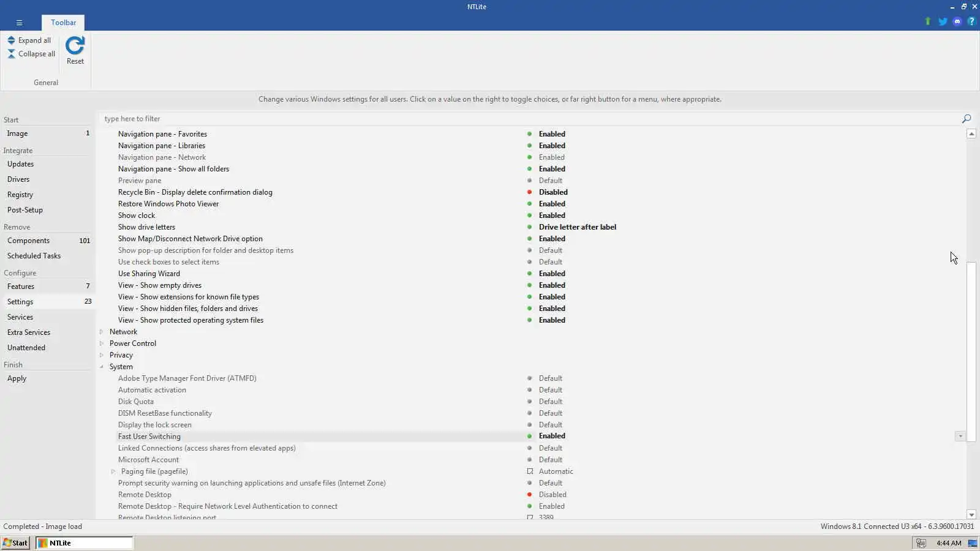This screenshot has height=551, width=980.
Task: Collapse the System settings group
Action: (102, 367)
